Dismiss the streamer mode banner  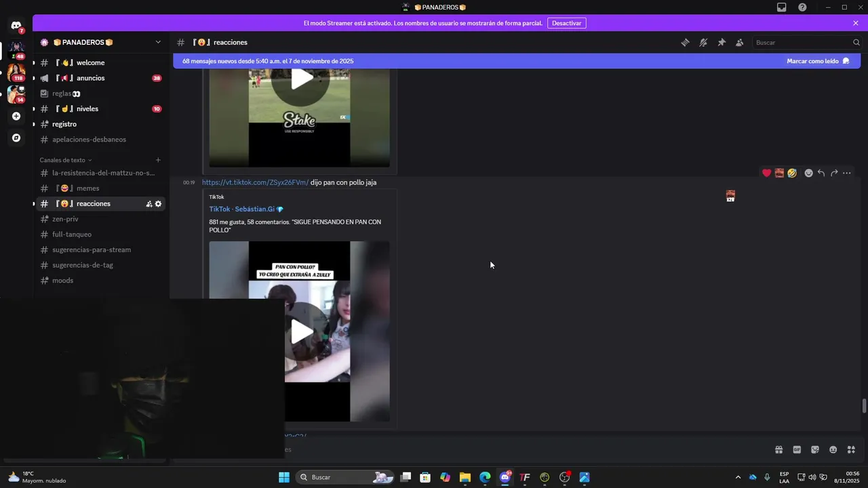point(856,23)
